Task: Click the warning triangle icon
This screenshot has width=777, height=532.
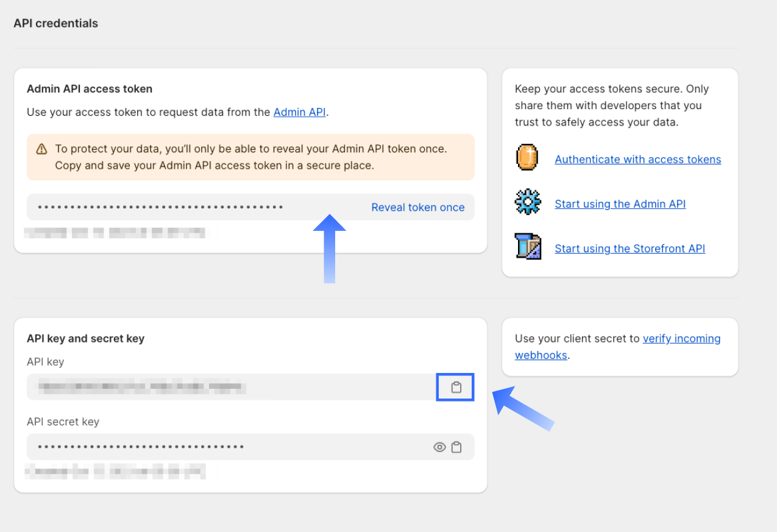Action: point(41,149)
